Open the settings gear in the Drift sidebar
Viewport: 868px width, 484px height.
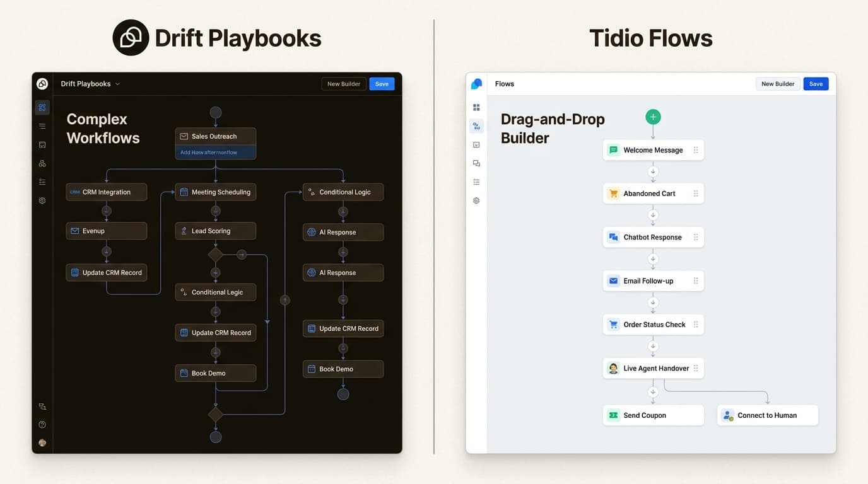(x=42, y=200)
